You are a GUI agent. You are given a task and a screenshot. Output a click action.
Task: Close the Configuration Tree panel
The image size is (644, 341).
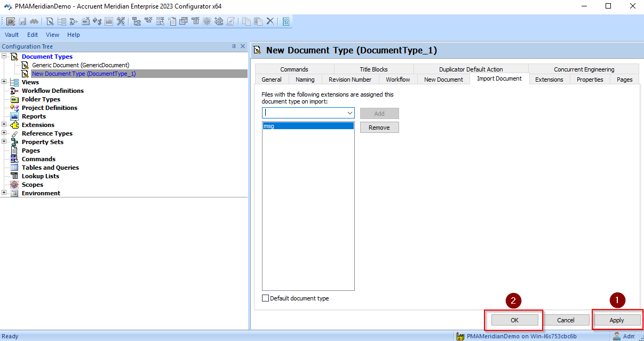pos(243,46)
